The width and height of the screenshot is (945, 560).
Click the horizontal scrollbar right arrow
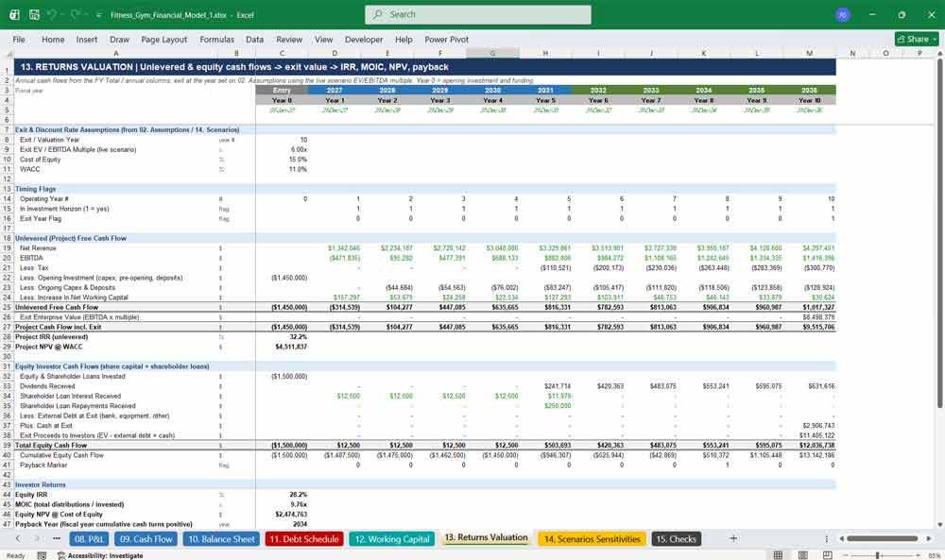pos(929,539)
